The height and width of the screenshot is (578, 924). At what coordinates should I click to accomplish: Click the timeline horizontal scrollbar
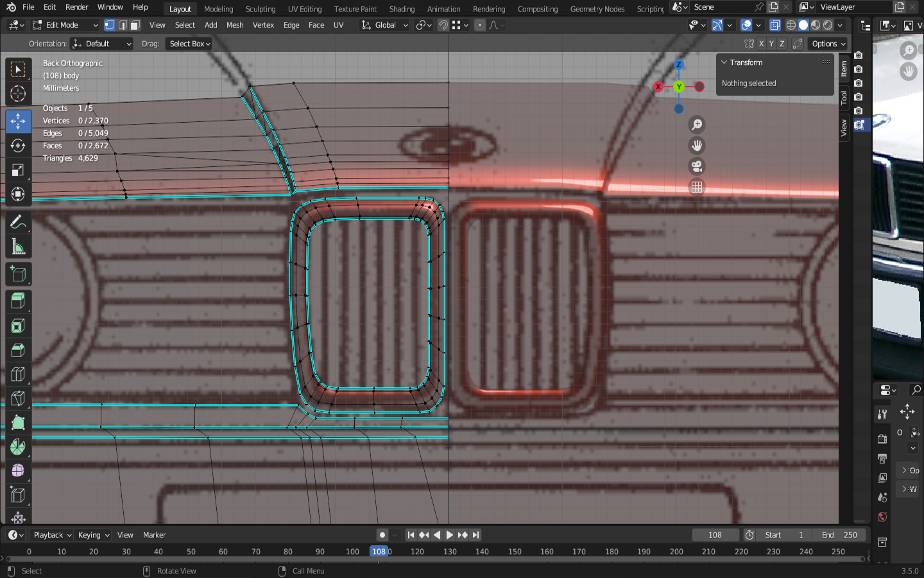coord(436,559)
